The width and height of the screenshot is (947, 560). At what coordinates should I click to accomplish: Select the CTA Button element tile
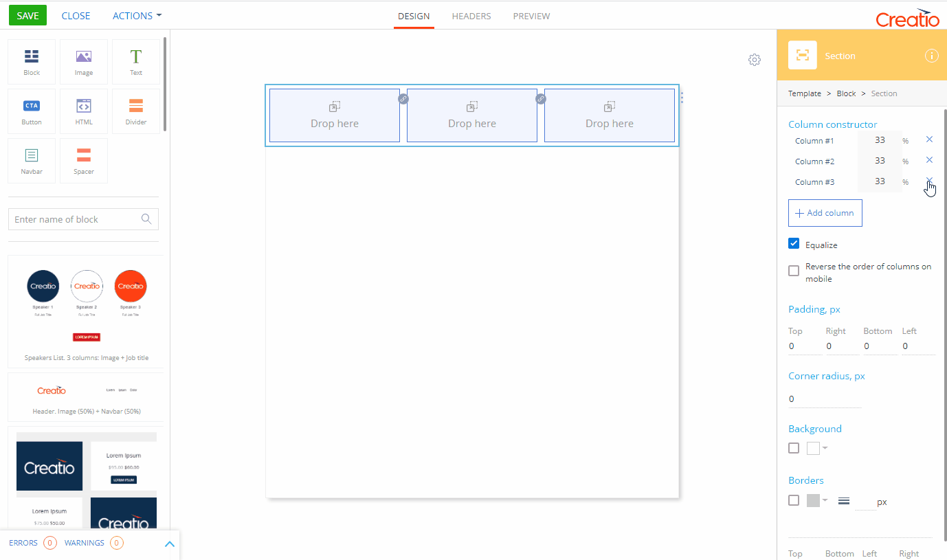point(32,111)
